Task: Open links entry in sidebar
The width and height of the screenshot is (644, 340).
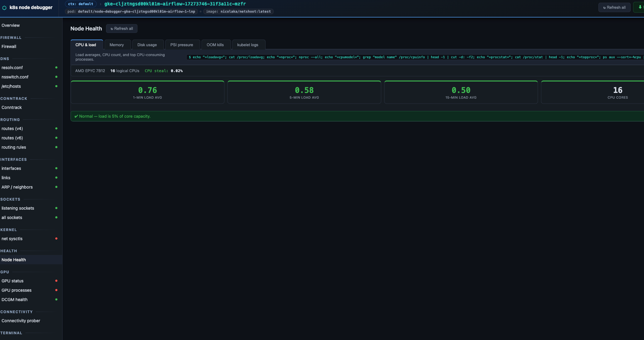Action: (x=6, y=178)
